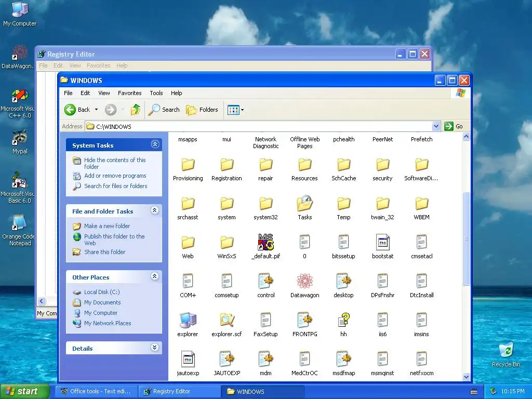Click the Forward arrow toolbar button
This screenshot has height=399, width=532.
(x=111, y=110)
